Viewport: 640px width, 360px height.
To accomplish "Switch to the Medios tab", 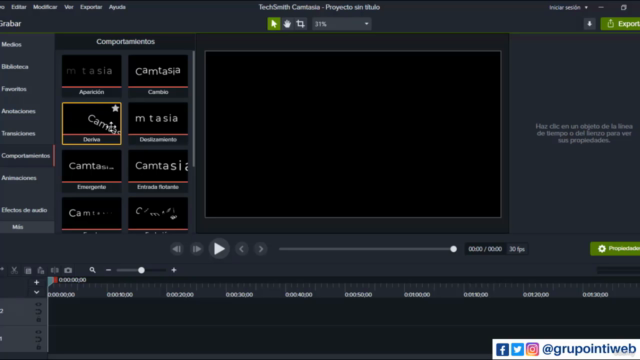I will point(11,44).
